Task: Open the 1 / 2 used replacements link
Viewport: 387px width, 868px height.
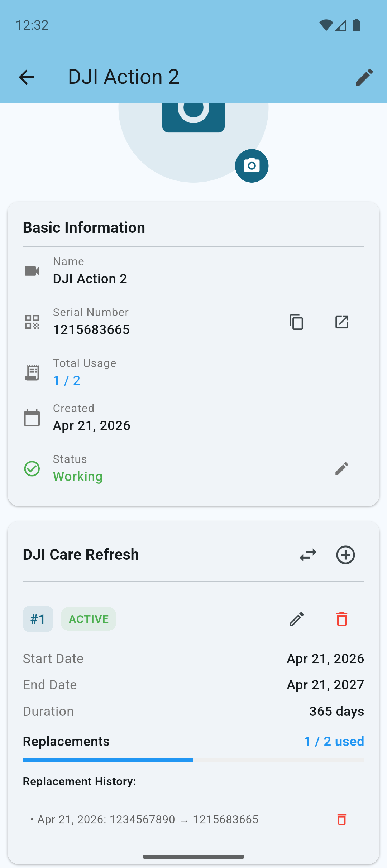Action: point(334,741)
